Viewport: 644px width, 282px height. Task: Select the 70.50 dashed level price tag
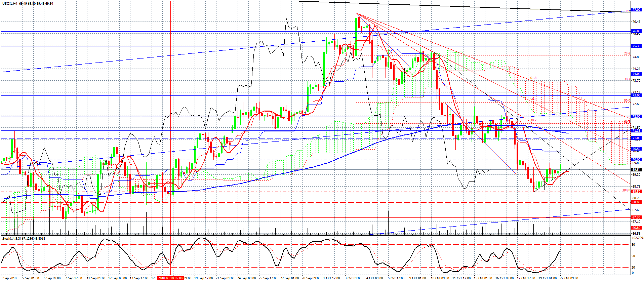point(636,149)
